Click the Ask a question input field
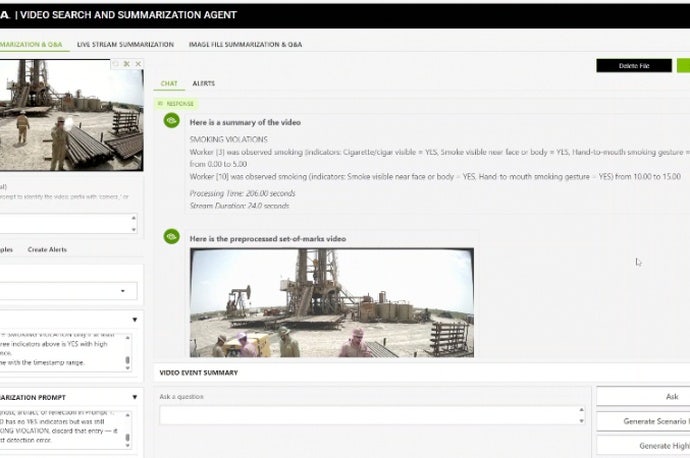Screen dimensions: 690x458 pos(370,414)
